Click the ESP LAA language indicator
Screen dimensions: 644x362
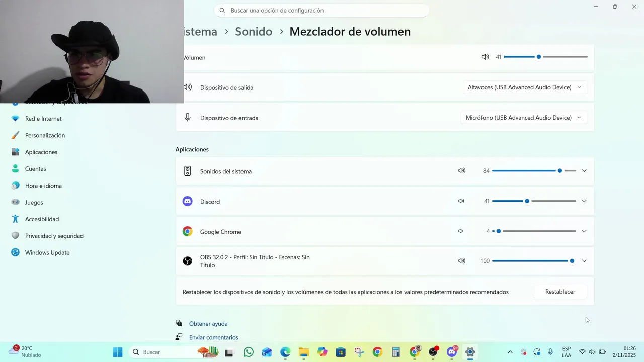coord(567,352)
